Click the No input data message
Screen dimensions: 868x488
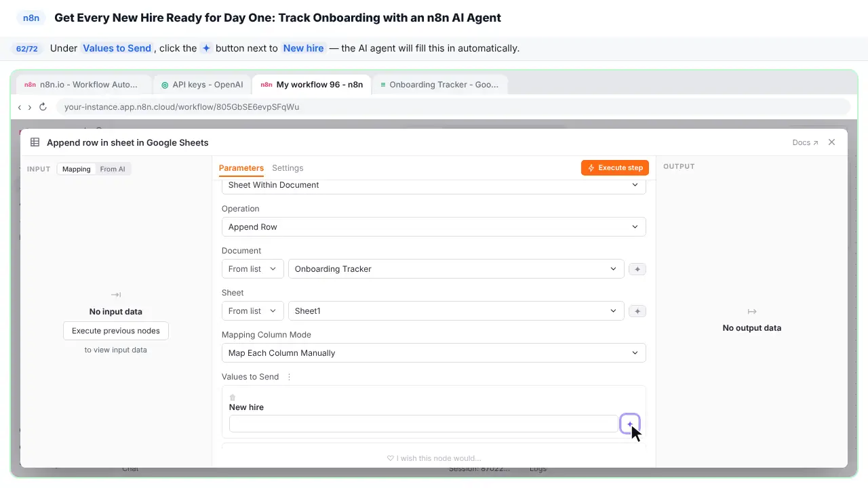[116, 312]
